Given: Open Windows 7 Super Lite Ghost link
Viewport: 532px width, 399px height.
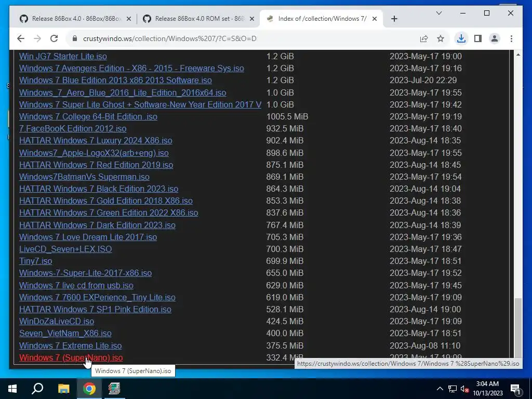Looking at the screenshot, I should (140, 104).
